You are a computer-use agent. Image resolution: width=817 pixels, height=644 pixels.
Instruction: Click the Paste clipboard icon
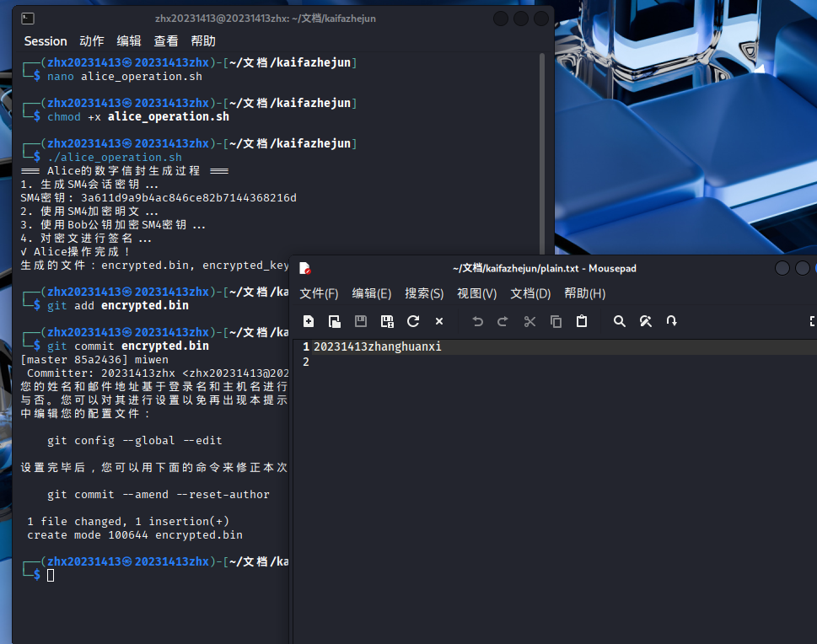[582, 321]
